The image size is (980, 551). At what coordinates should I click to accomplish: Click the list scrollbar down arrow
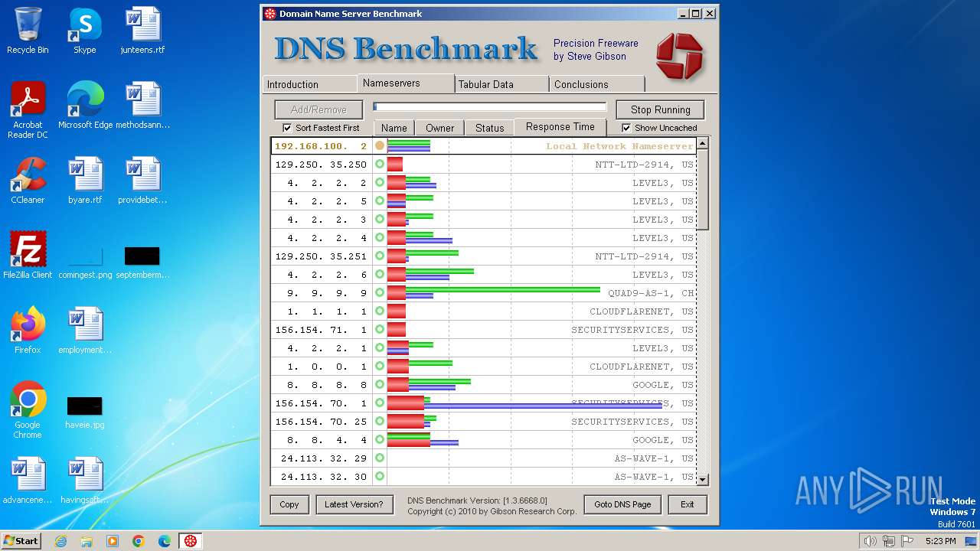coord(702,480)
